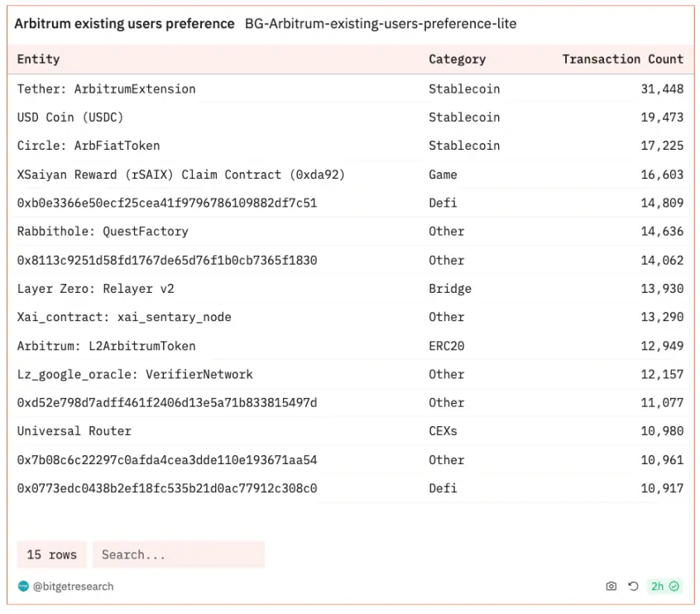Sort by Category column header
The height and width of the screenshot is (614, 700).
(x=457, y=60)
